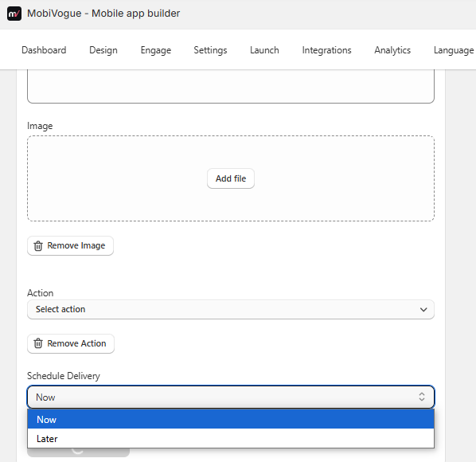Screen dimensions: 476x462
Task: Open the Language tab
Action: click(x=454, y=50)
